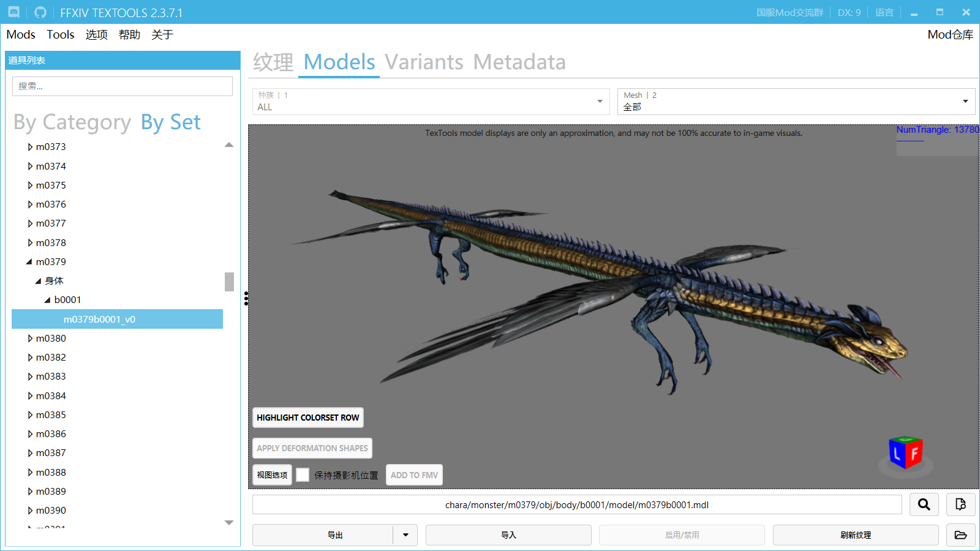Click the copy file path icon button
980x551 pixels.
pos(960,504)
